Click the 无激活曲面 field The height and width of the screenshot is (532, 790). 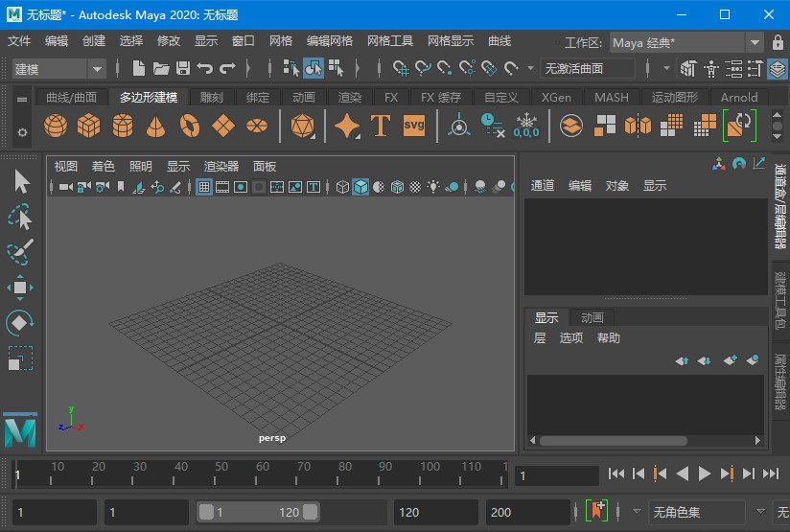click(588, 68)
